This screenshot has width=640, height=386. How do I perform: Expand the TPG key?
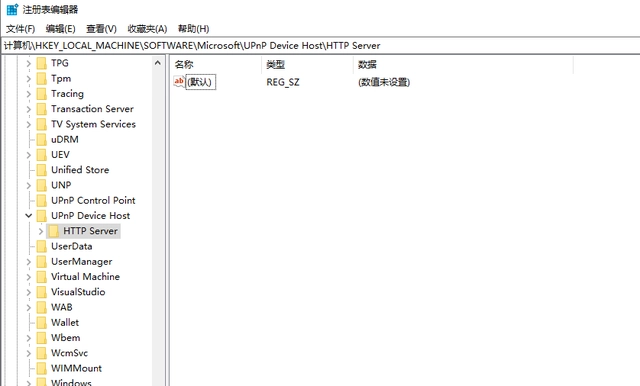click(29, 63)
